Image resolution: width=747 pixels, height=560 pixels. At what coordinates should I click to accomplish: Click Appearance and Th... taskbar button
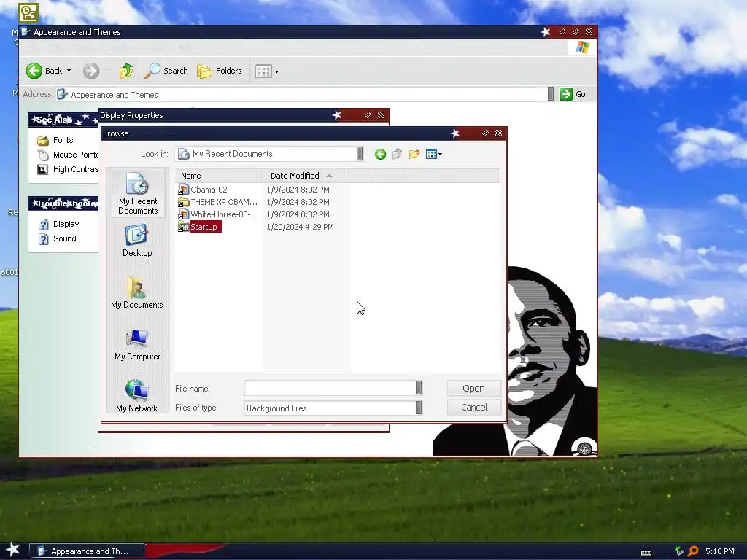87,551
